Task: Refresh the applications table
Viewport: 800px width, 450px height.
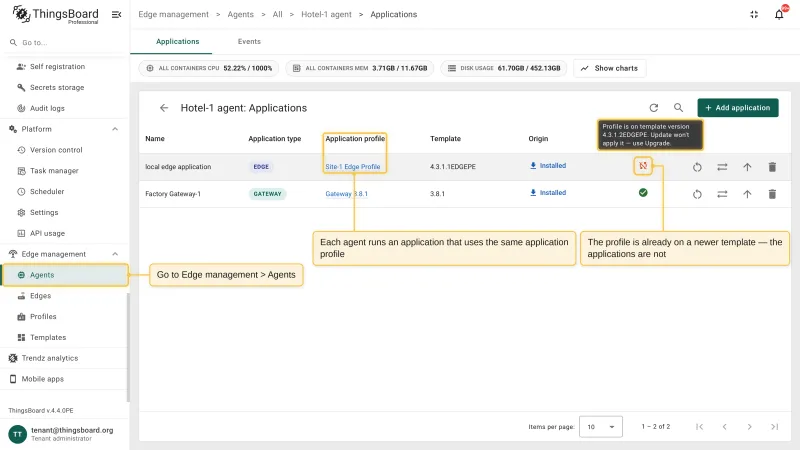Action: 654,108
